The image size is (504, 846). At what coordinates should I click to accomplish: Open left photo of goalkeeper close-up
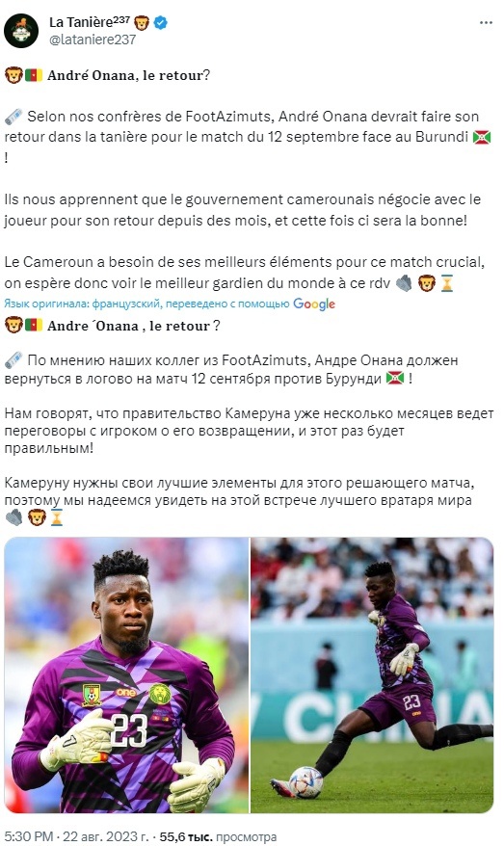pos(126,674)
